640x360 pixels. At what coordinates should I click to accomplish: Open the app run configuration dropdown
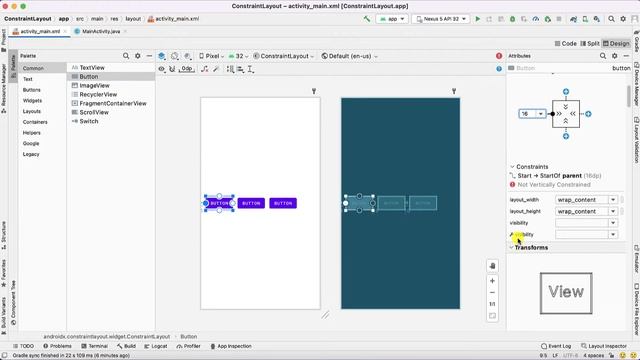(x=392, y=19)
